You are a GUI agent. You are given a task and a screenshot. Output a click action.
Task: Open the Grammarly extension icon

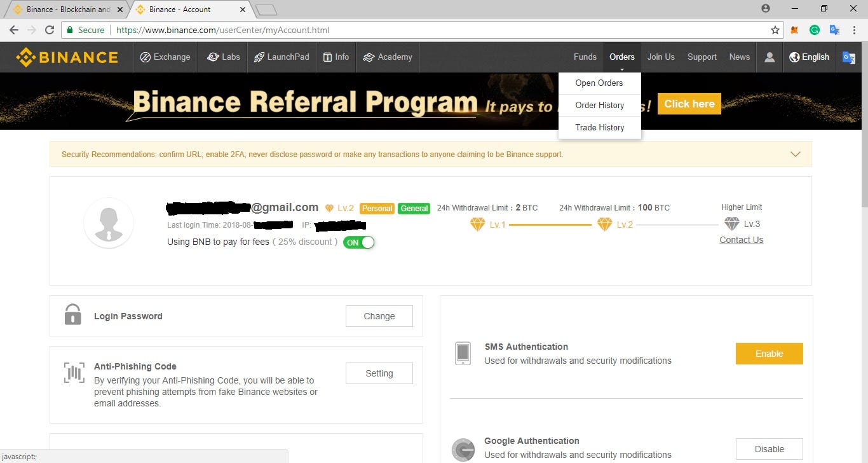(x=815, y=30)
